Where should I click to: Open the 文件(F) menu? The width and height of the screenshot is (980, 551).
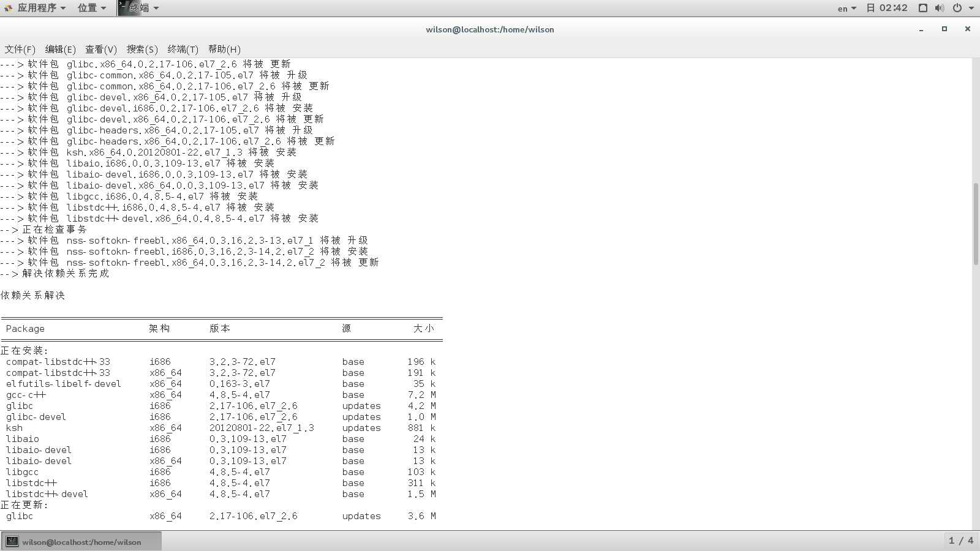tap(20, 49)
